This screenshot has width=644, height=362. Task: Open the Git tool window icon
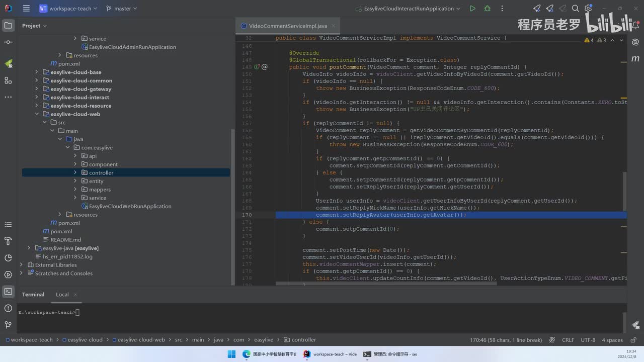8,325
